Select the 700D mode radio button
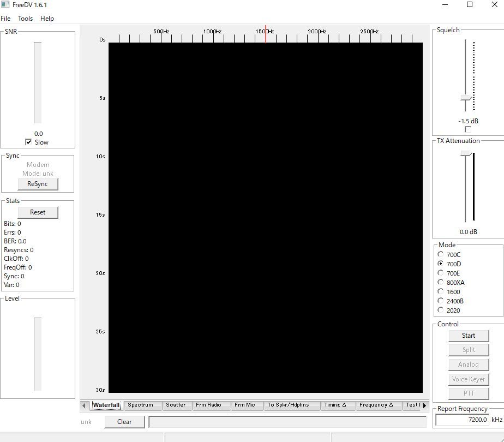 441,264
